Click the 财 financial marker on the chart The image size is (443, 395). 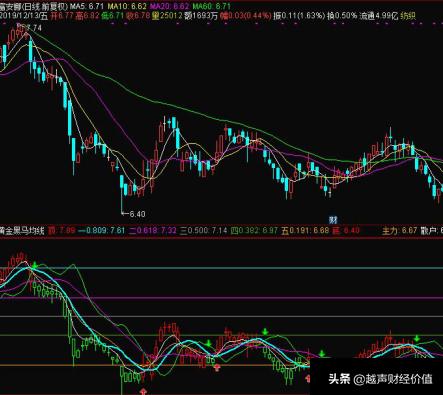(x=333, y=220)
